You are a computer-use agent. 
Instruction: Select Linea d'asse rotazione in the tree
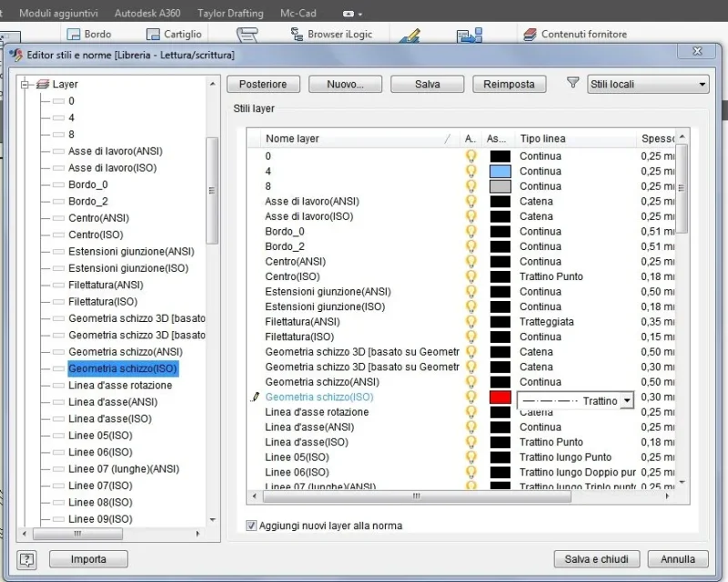120,386
